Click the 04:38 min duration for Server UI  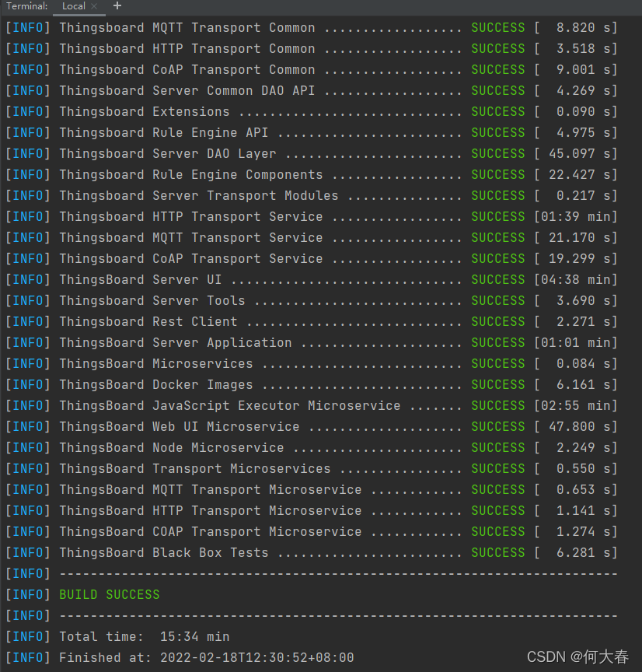point(576,280)
